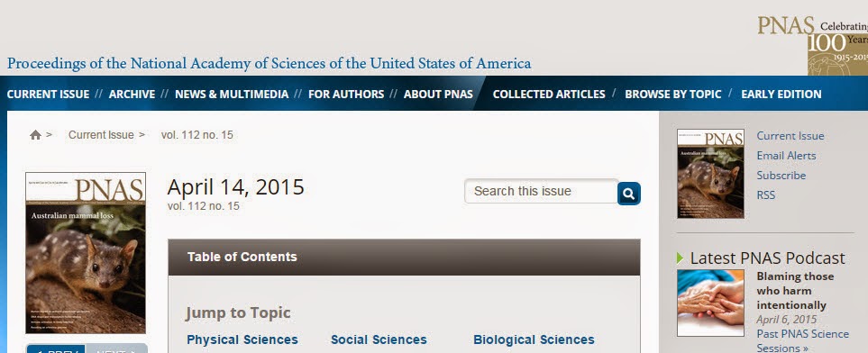
Task: Focus the Search this issue field
Action: click(541, 191)
